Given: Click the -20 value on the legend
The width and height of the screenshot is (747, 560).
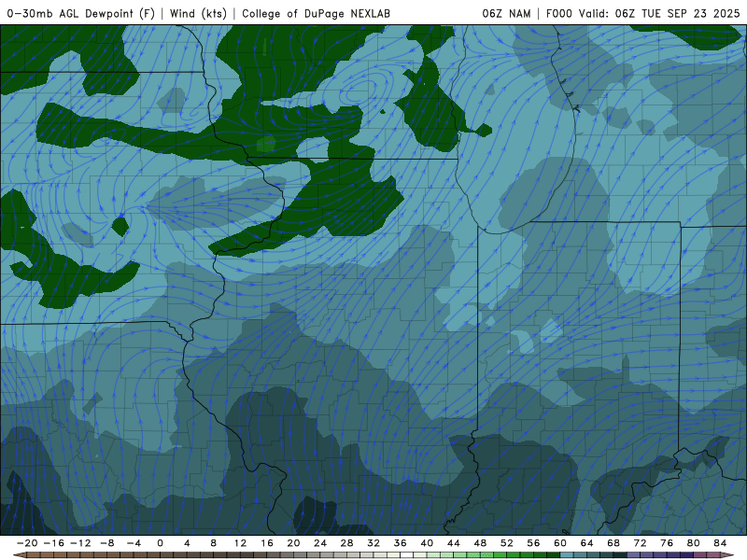Looking at the screenshot, I should (27, 543).
